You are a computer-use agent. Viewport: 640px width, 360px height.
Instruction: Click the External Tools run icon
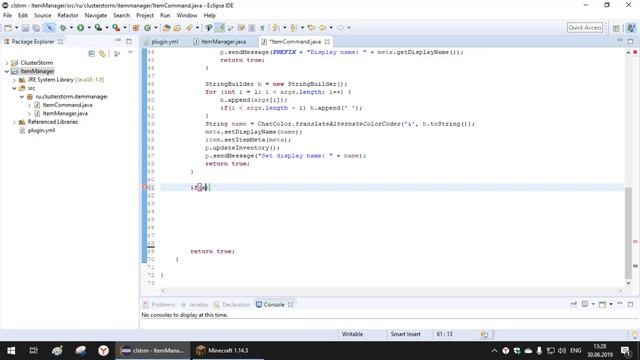click(x=116, y=28)
